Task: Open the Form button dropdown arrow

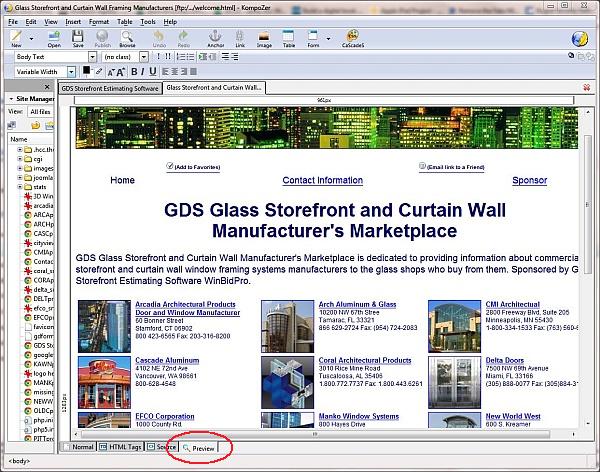Action: pos(328,39)
